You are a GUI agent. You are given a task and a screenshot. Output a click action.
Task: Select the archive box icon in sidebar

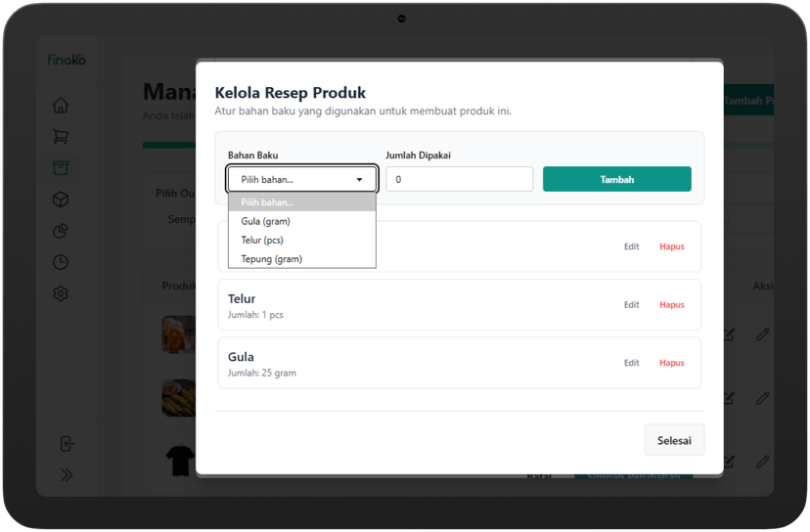(61, 168)
